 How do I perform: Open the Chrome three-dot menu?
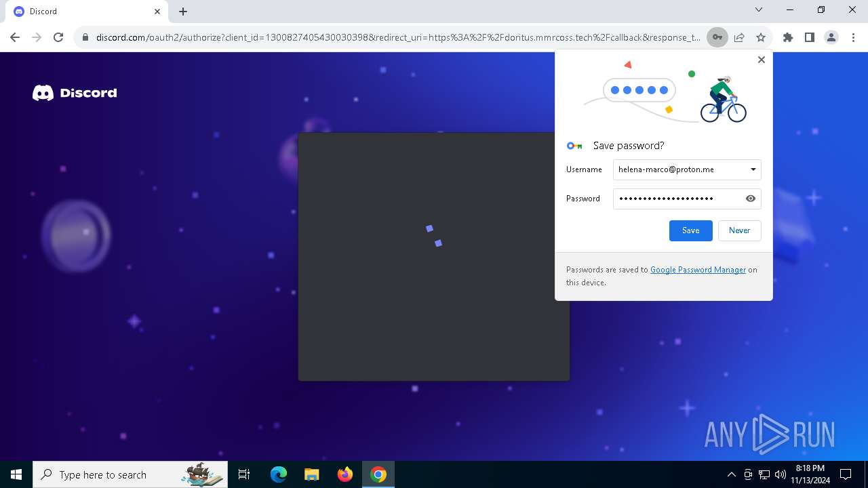coord(852,37)
